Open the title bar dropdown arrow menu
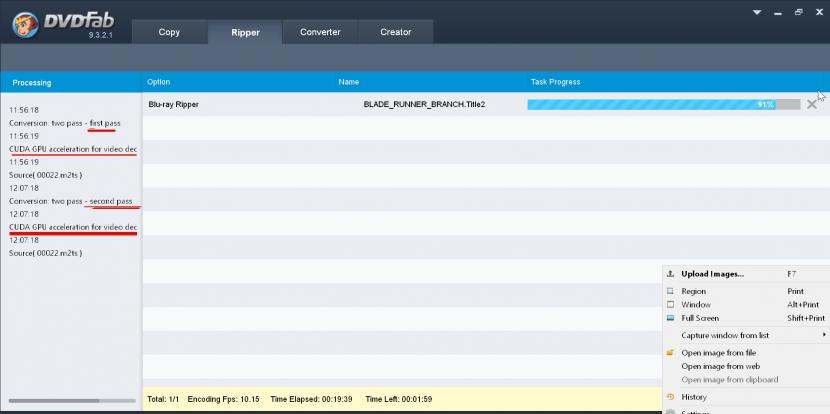 coord(757,12)
